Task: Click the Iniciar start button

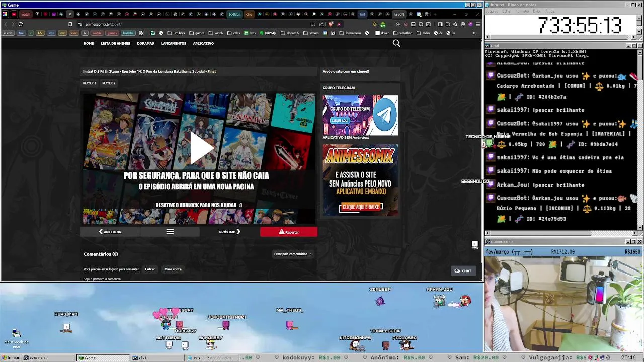Action: tap(11, 358)
